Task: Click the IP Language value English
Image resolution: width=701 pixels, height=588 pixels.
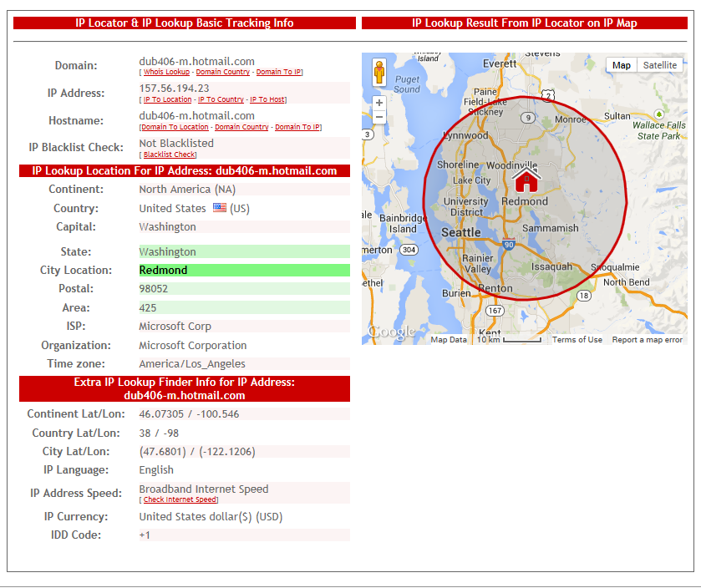Action: tap(156, 470)
